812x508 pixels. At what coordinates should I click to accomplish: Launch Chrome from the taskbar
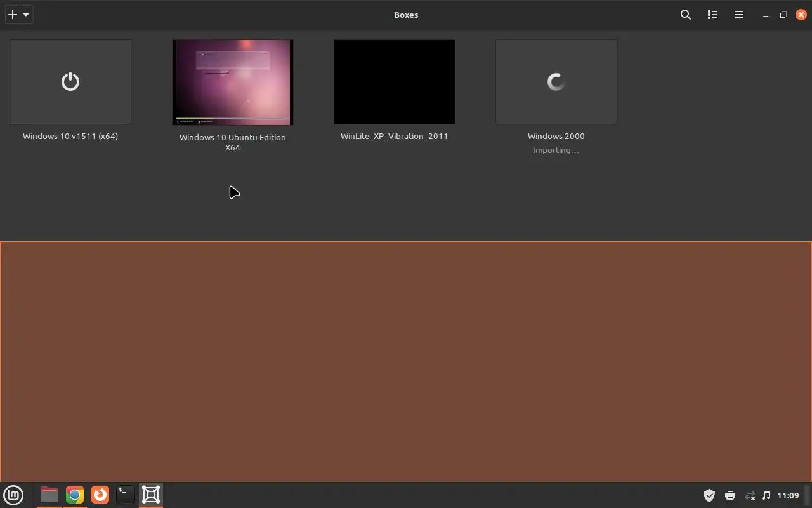75,495
